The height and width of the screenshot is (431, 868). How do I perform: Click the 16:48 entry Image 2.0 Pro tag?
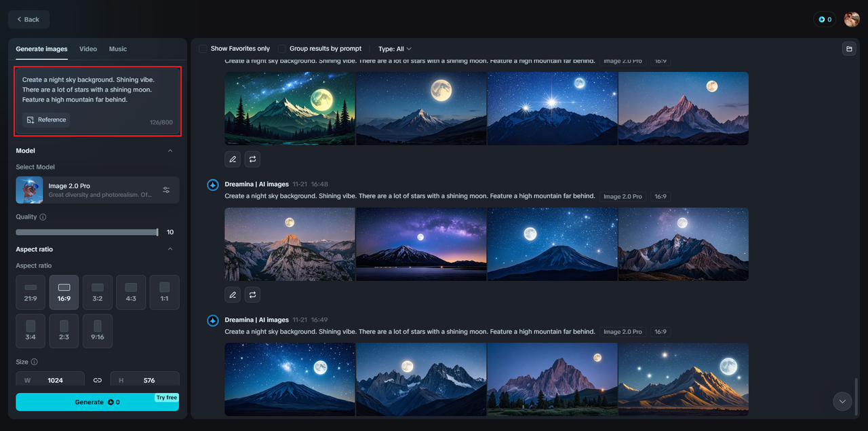tap(623, 196)
